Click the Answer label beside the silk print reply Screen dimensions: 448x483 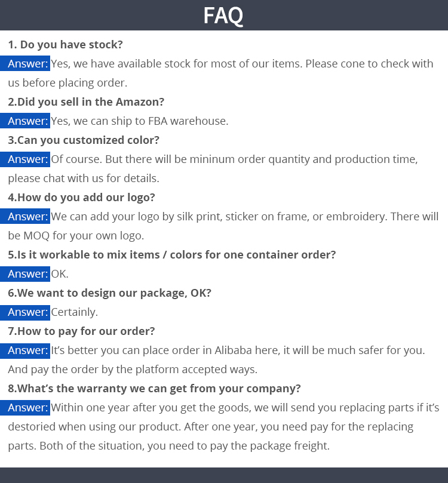click(x=27, y=217)
